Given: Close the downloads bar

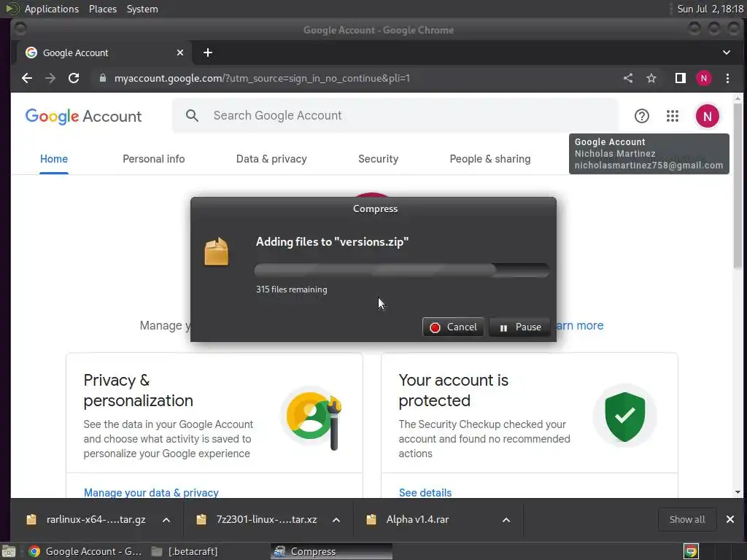Looking at the screenshot, I should coord(729,519).
